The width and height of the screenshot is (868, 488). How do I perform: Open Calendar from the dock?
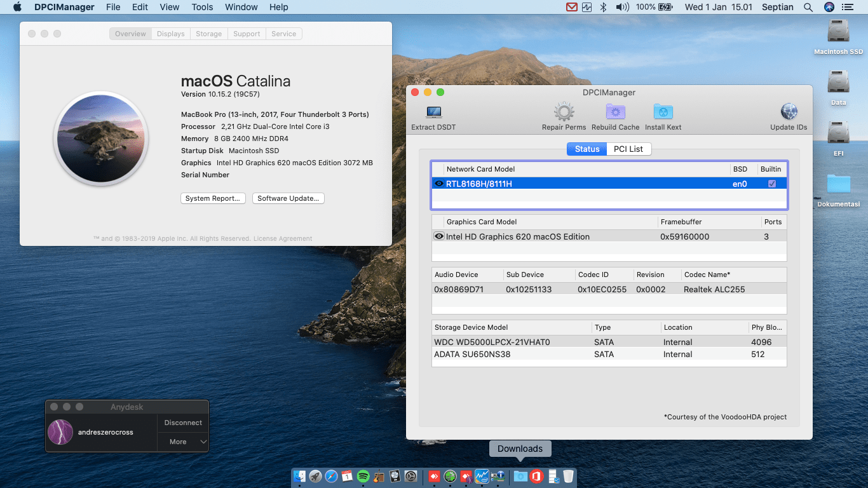[347, 476]
